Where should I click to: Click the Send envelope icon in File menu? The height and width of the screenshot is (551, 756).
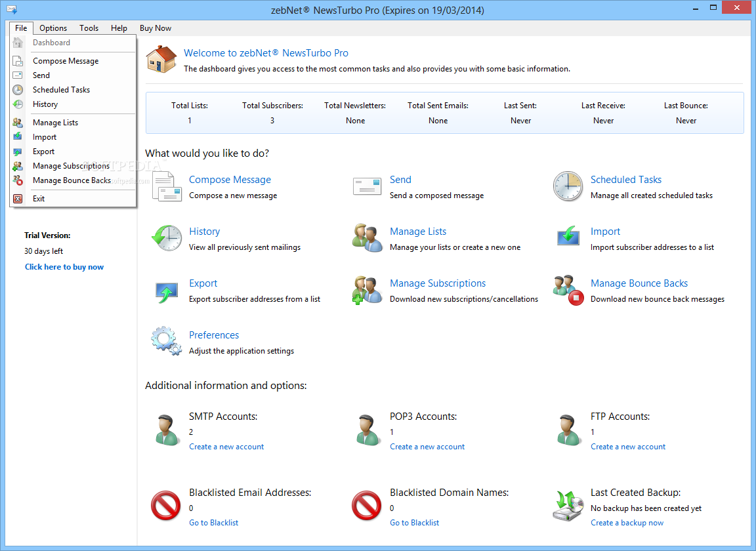(17, 75)
